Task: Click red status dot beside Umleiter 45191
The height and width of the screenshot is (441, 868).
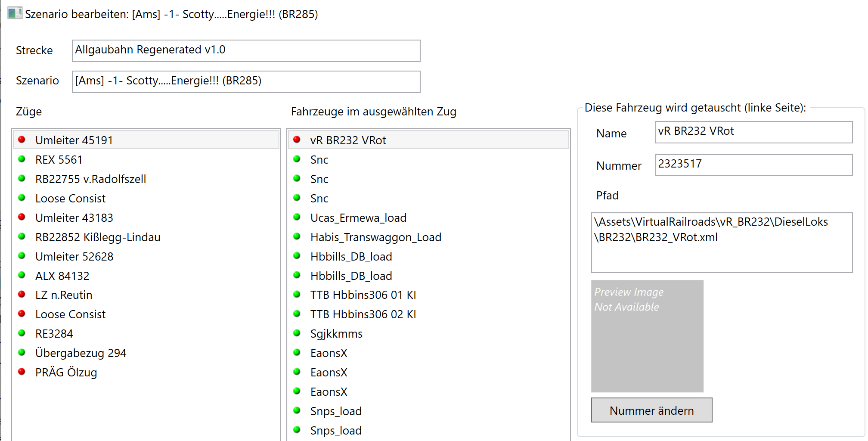Action: click(22, 140)
